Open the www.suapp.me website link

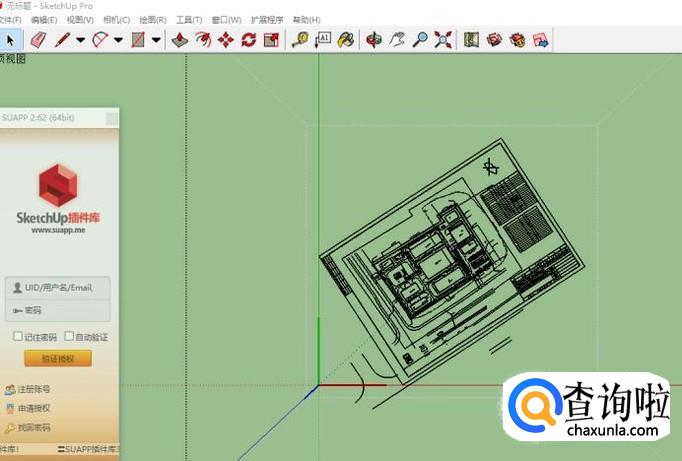coord(58,230)
